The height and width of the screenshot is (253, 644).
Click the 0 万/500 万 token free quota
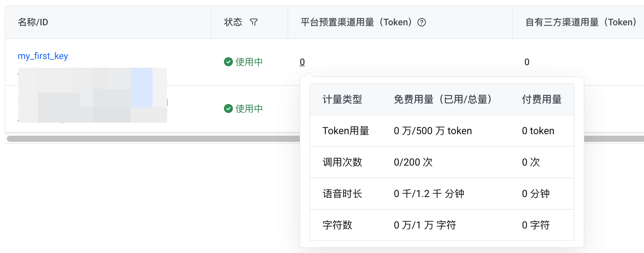(432, 131)
